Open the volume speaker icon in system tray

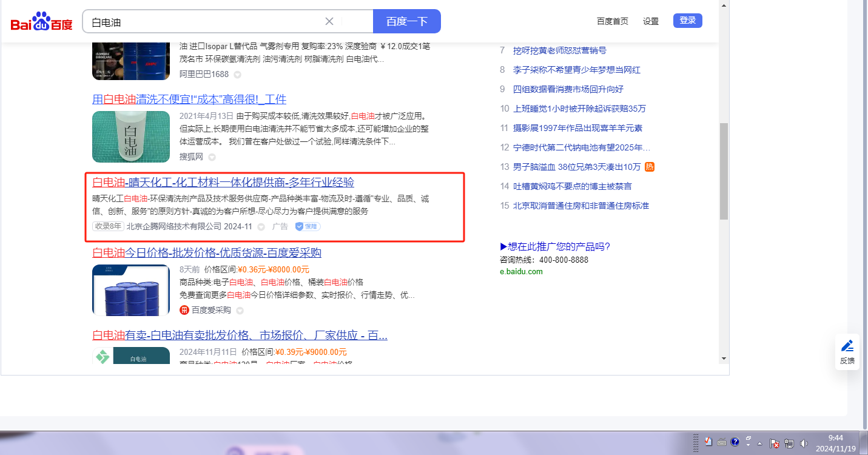click(x=804, y=443)
